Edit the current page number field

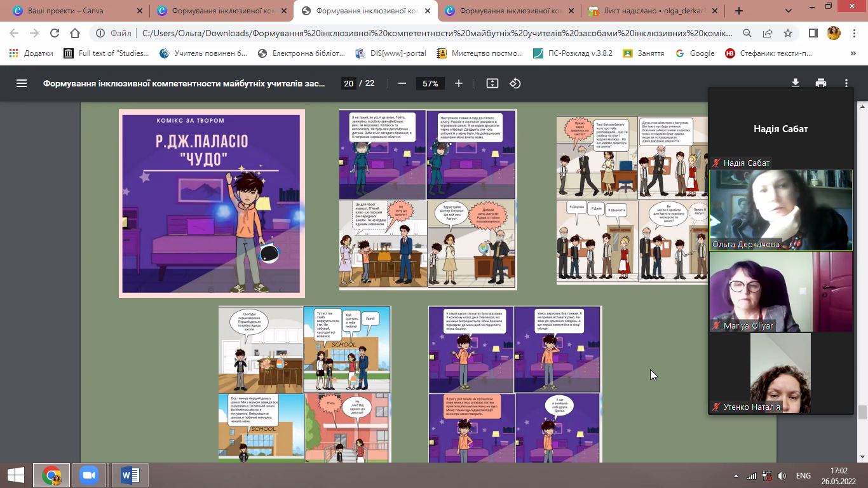[x=348, y=83]
